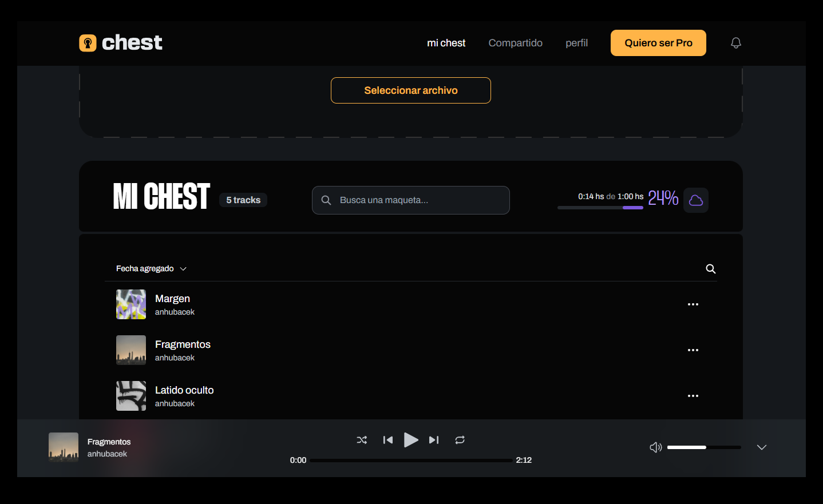The height and width of the screenshot is (504, 823).
Task: Skip to the next track
Action: (x=433, y=440)
